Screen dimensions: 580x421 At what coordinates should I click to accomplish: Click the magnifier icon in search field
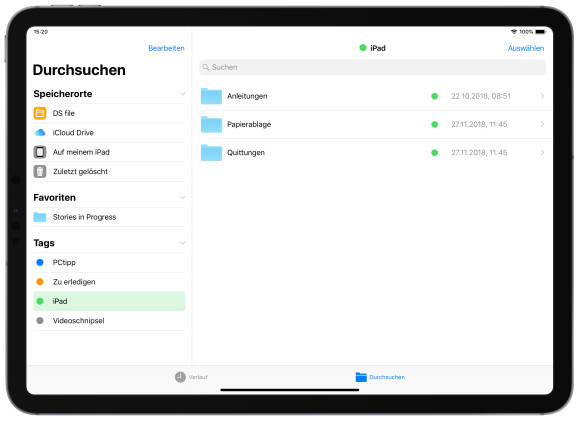[x=206, y=67]
